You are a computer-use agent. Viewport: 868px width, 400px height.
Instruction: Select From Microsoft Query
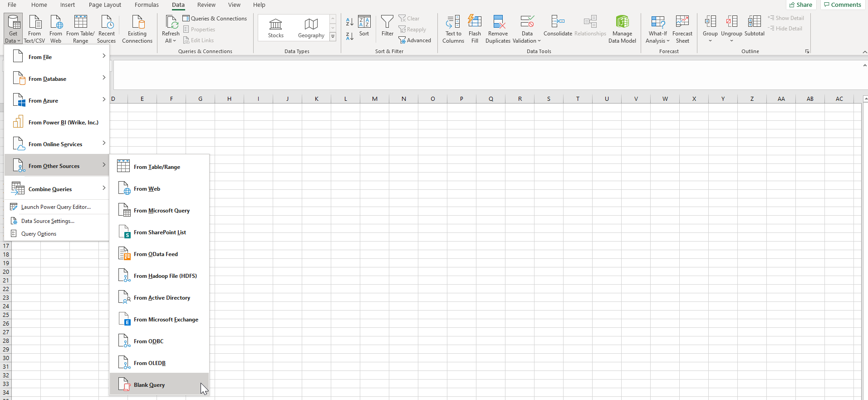159,210
